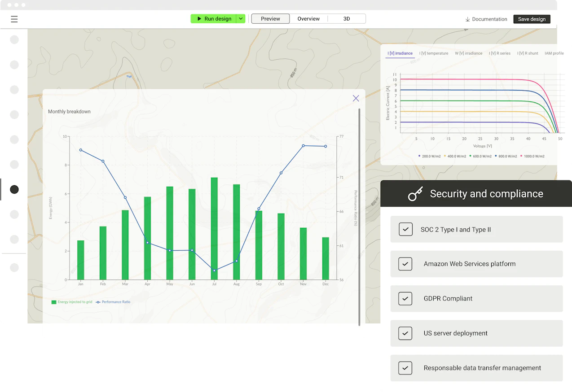Click the key icon beside Security and compliance
Screen dimensions: 572x392
[x=415, y=194]
